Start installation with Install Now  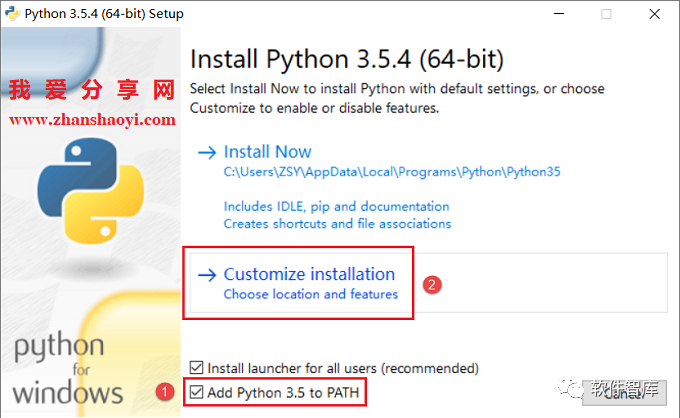click(x=267, y=152)
